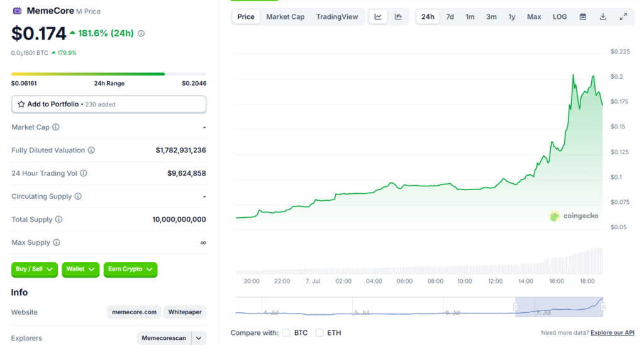Toggle LOG scale on chart
The height and width of the screenshot is (345, 644).
560,17
